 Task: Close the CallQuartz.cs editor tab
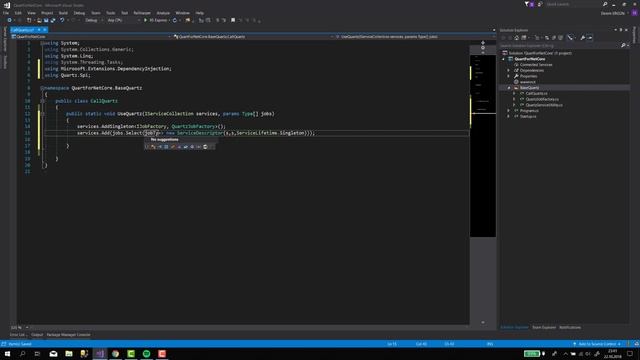click(44, 30)
